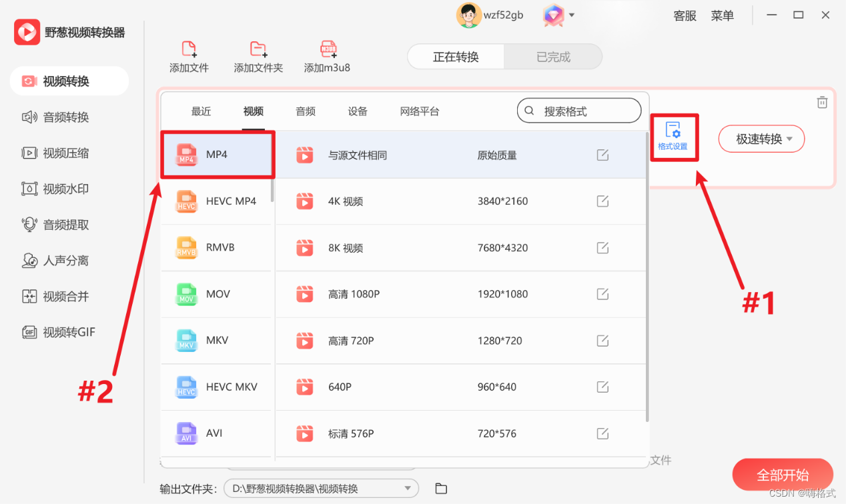The image size is (846, 504).
Task: Click the VIP diamond badge icon
Action: [553, 15]
